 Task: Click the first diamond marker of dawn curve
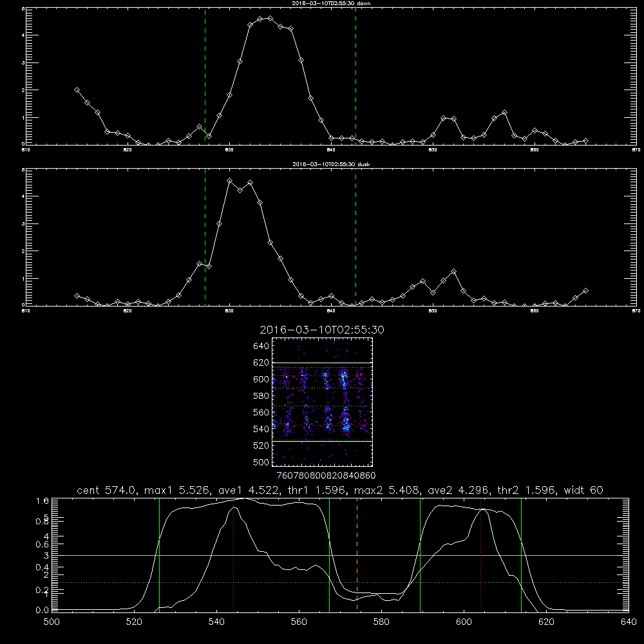pyautogui.click(x=77, y=90)
